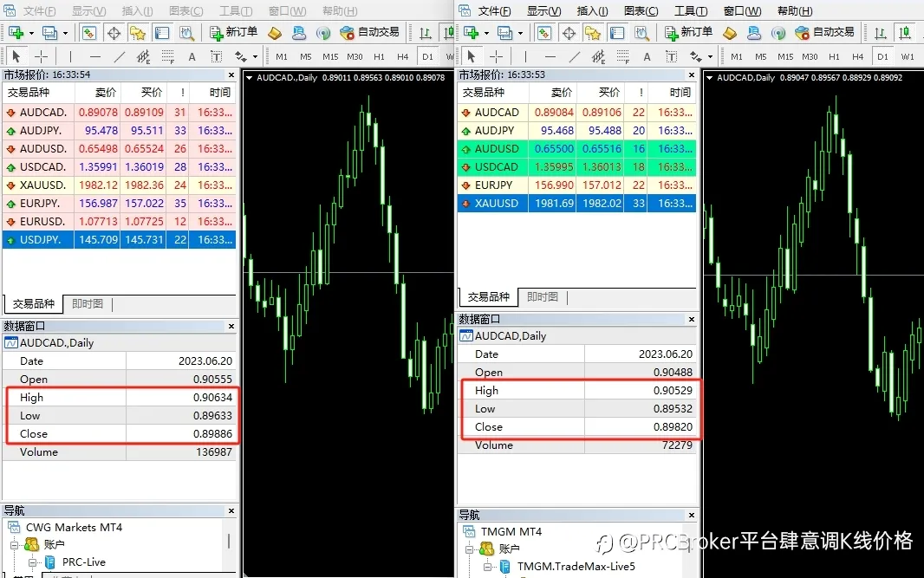Open the arrows tool dropdown in the right terminal
The width and height of the screenshot is (924, 578).
710,56
